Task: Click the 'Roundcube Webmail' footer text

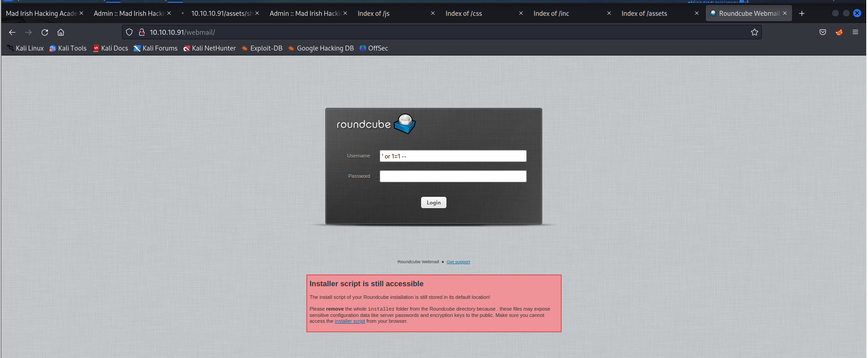Action: coord(418,262)
